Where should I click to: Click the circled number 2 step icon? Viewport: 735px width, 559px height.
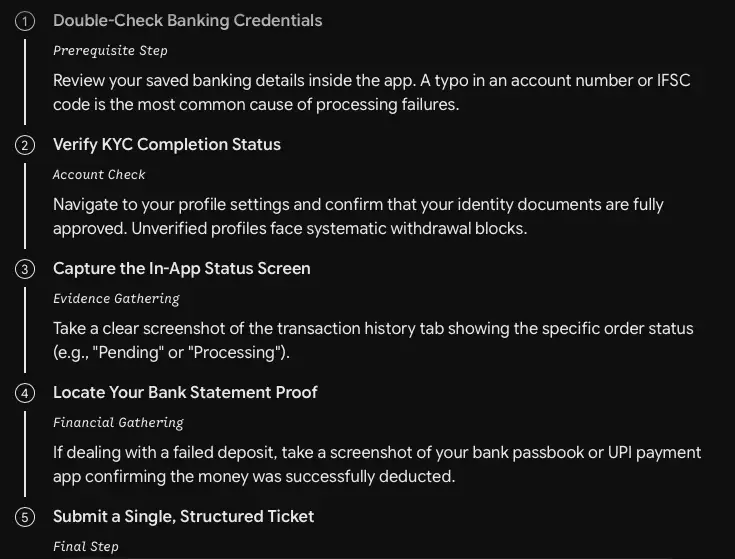pyautogui.click(x=25, y=145)
